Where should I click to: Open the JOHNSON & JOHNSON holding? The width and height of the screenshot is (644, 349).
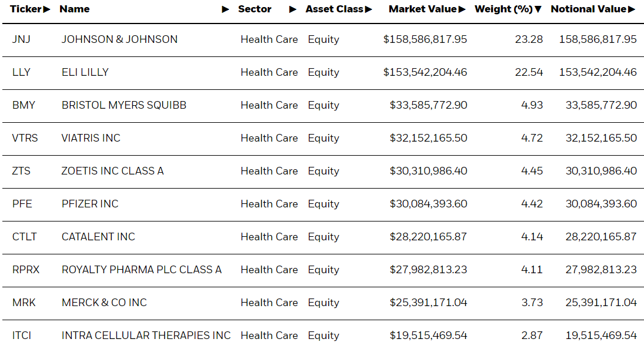coord(119,39)
